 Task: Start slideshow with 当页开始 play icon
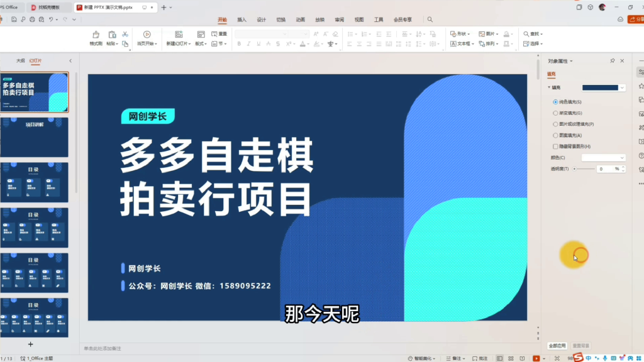pyautogui.click(x=147, y=34)
